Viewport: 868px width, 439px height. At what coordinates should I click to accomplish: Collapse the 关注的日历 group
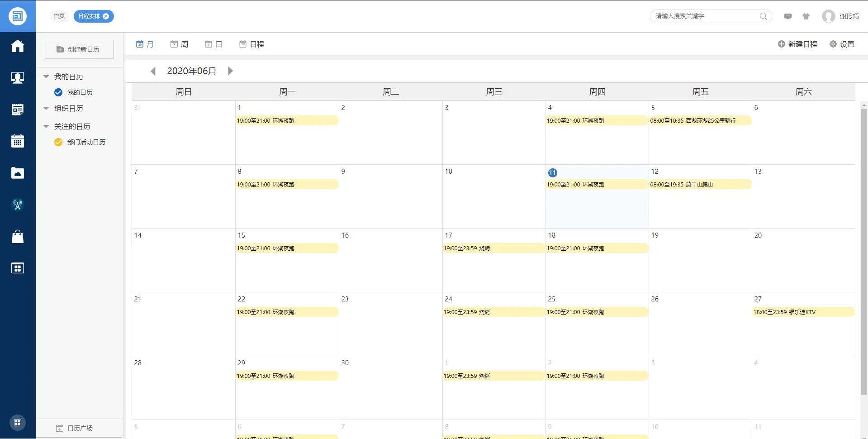(46, 127)
